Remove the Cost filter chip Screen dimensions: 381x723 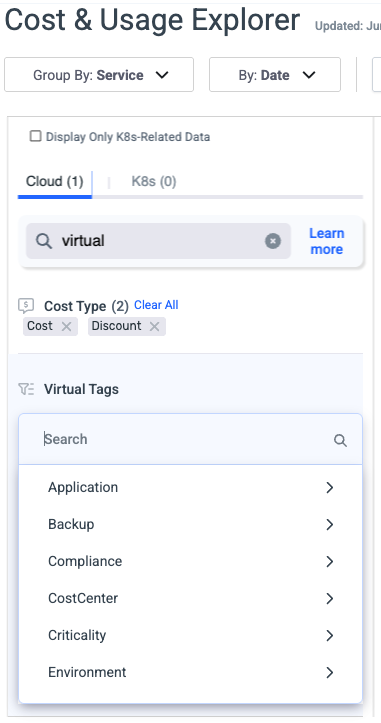(66, 326)
